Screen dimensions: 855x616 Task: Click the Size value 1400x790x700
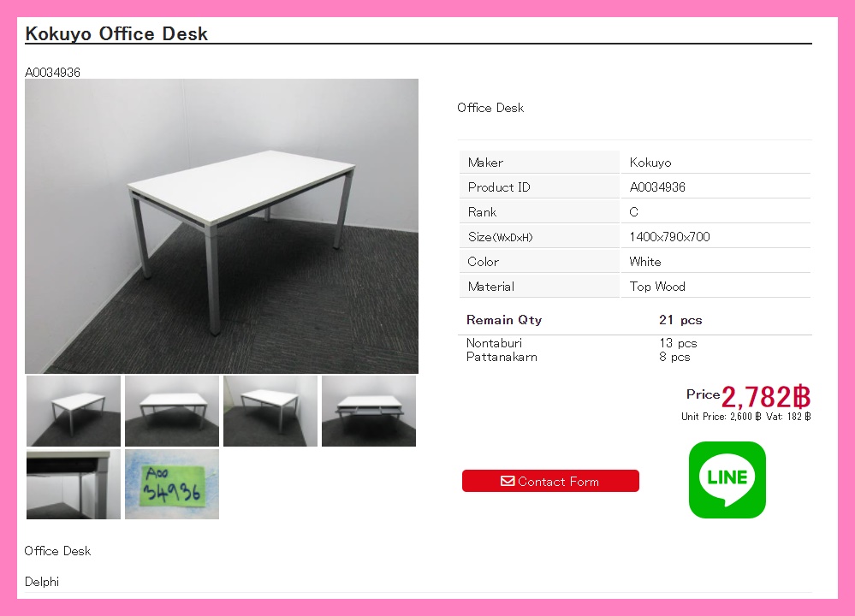pyautogui.click(x=669, y=237)
